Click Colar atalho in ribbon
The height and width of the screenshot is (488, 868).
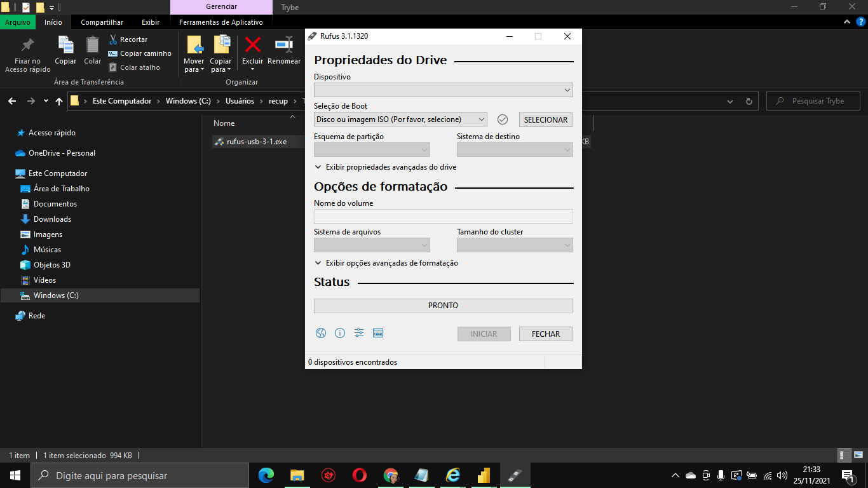[x=134, y=67]
